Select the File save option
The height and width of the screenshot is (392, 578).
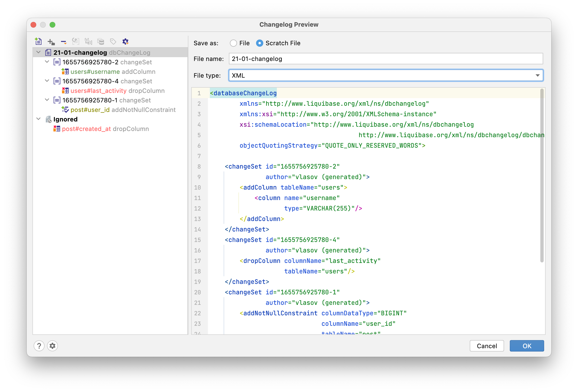point(233,43)
